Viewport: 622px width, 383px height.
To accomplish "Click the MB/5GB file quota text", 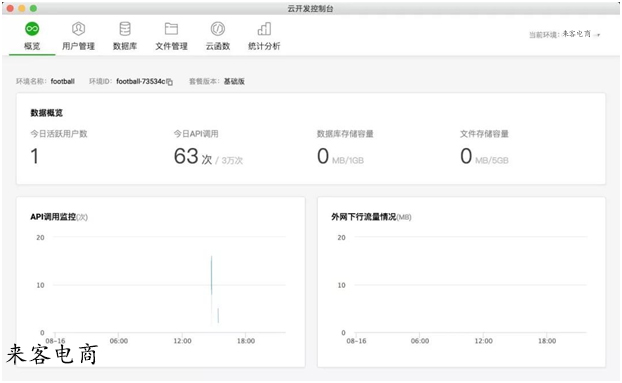I will [x=492, y=160].
